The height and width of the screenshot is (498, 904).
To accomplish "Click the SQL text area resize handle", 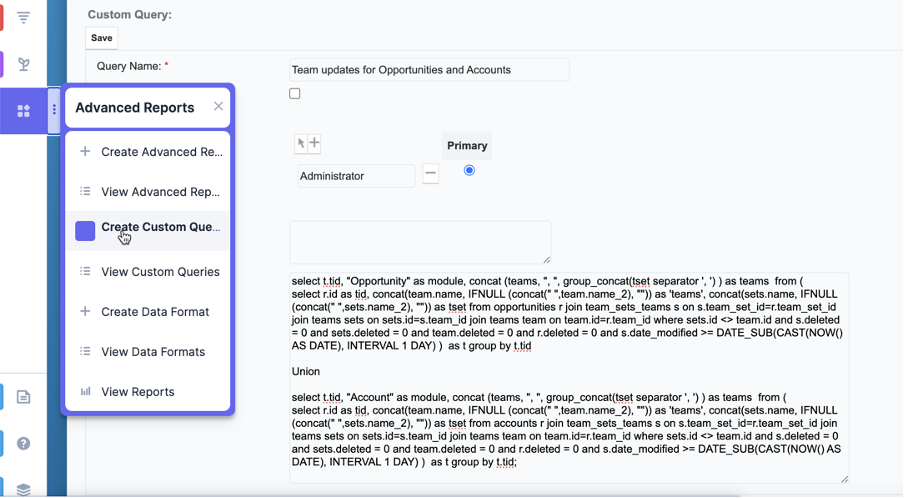I will pos(845,479).
